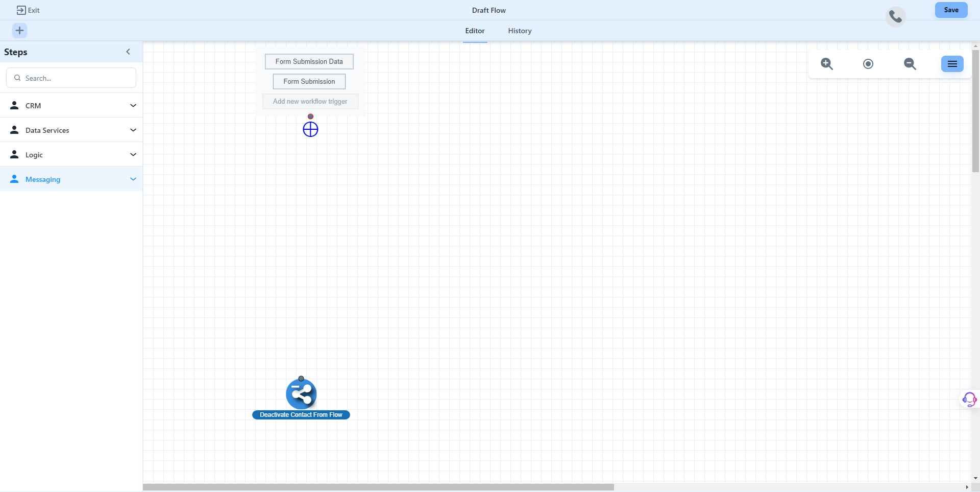Screen dimensions: 980x492
Task: Click the Logic person icon
Action: 14,154
